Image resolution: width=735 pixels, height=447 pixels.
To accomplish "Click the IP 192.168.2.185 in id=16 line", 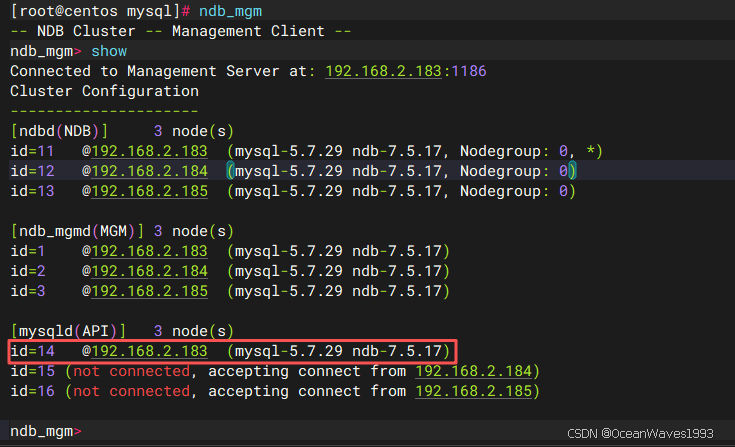I will point(473,392).
